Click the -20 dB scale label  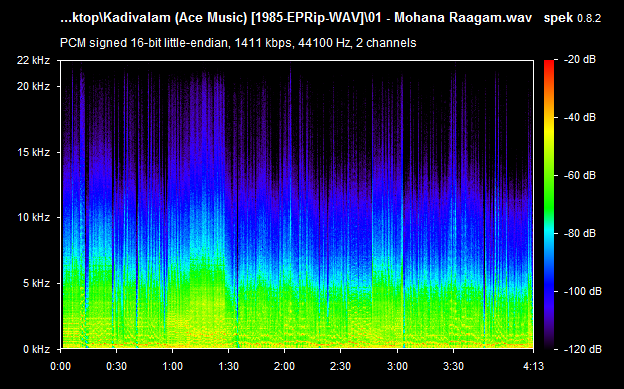580,60
